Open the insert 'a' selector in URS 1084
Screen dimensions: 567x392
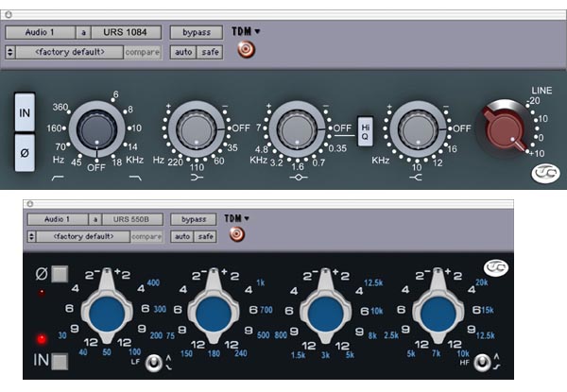pyautogui.click(x=83, y=32)
